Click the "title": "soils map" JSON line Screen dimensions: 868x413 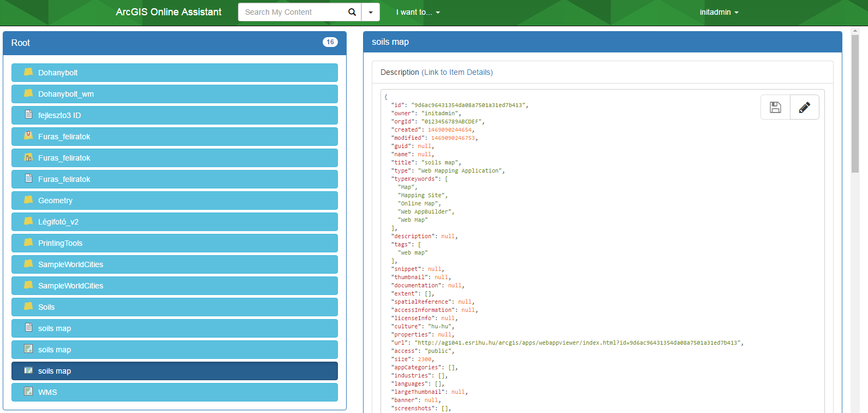(426, 162)
